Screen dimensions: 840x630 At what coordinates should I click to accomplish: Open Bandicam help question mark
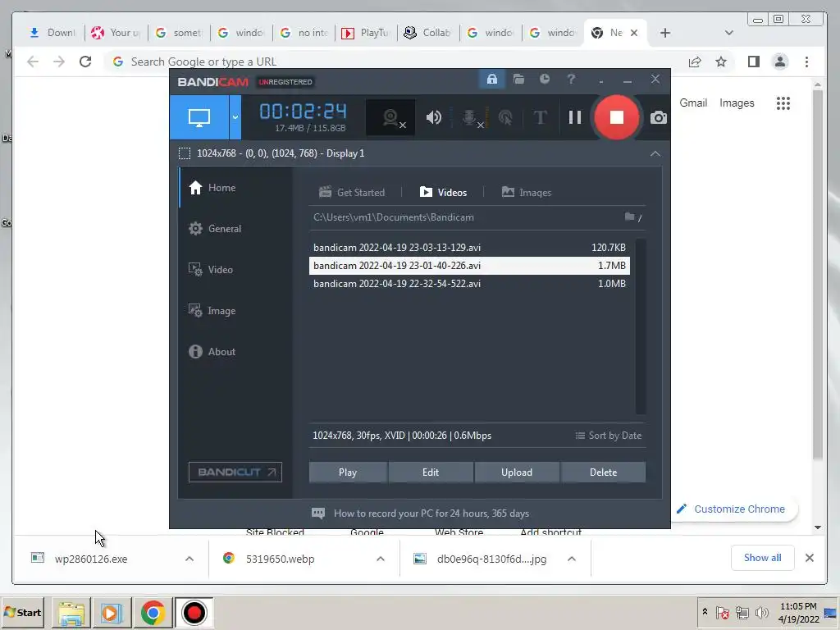(571, 80)
